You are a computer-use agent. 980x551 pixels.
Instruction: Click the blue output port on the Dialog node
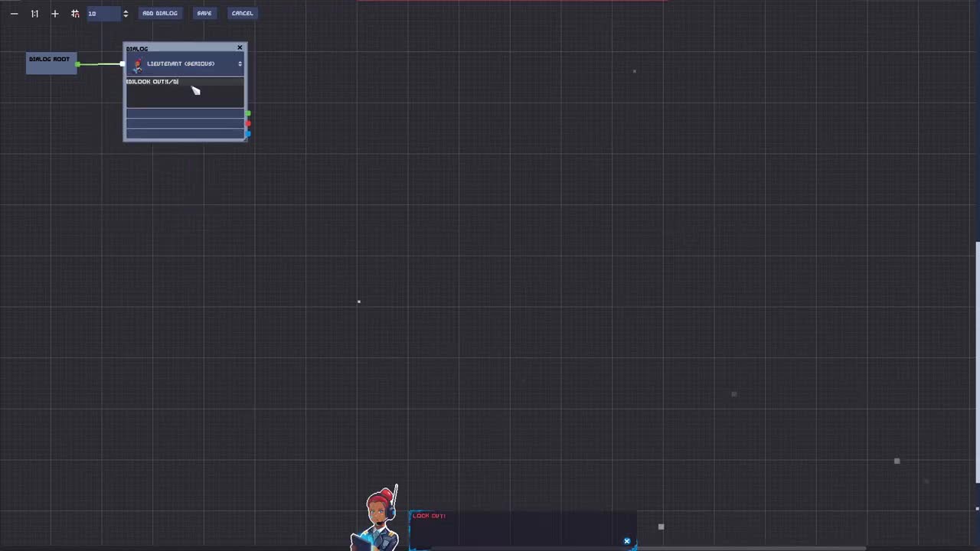coord(248,134)
